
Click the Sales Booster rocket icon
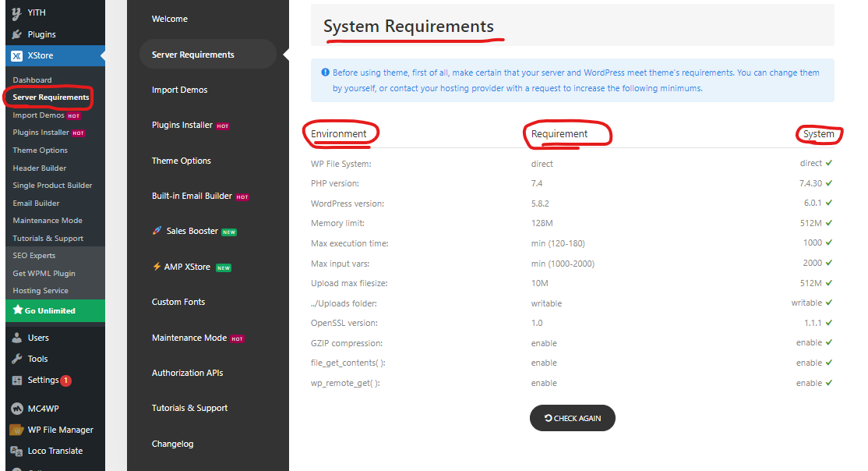pos(157,231)
